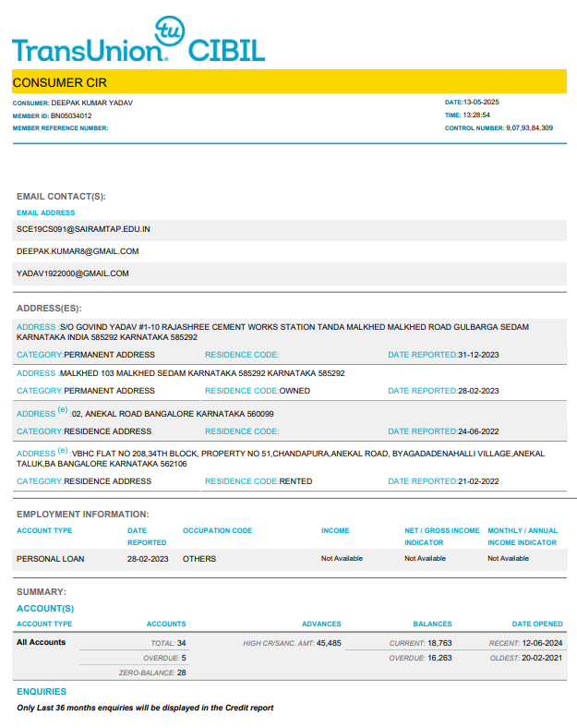The height and width of the screenshot is (728, 577).
Task: Select the VBHC FLAT NO 208 address
Action: (281, 459)
